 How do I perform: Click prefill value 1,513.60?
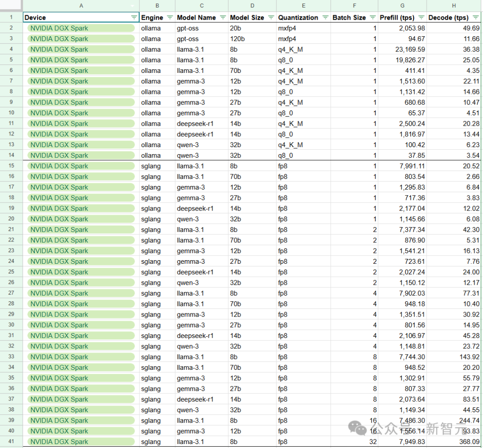tap(402, 81)
